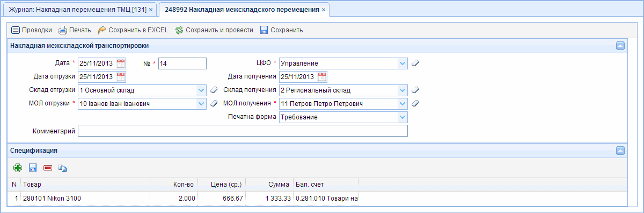This screenshot has width=644, height=213.
Task: Sort by the Сумма column header
Action: point(269,184)
